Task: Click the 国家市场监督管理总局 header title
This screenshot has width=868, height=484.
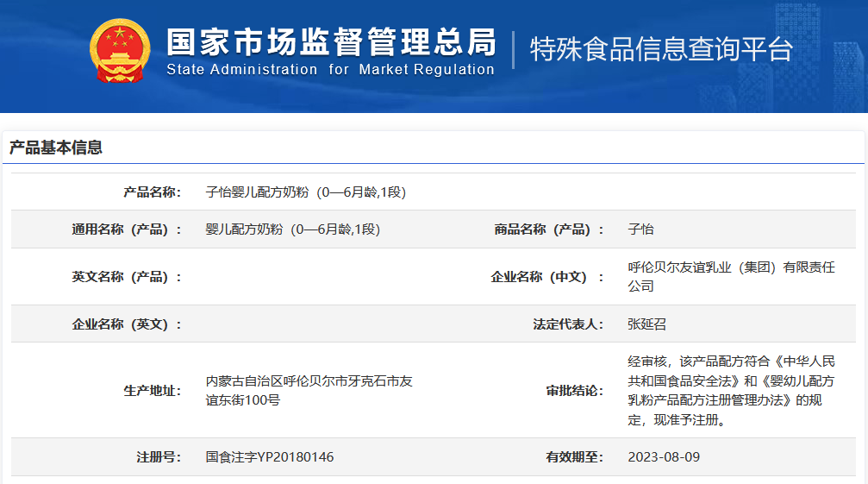Action: [x=331, y=42]
